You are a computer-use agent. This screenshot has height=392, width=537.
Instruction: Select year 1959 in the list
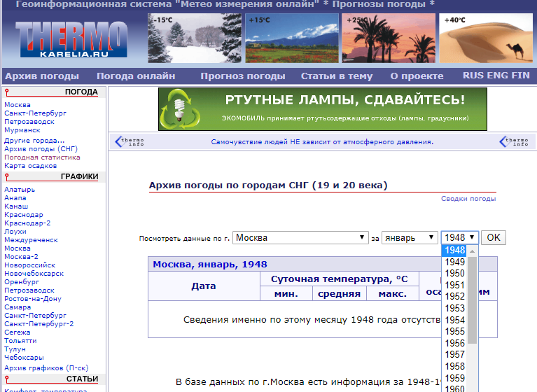[454, 378]
